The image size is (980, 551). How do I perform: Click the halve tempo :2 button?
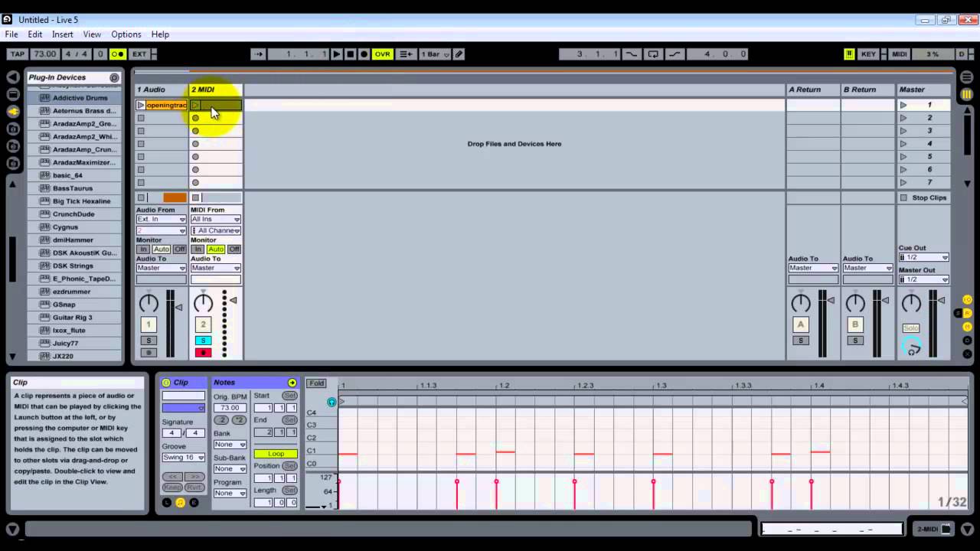click(221, 420)
